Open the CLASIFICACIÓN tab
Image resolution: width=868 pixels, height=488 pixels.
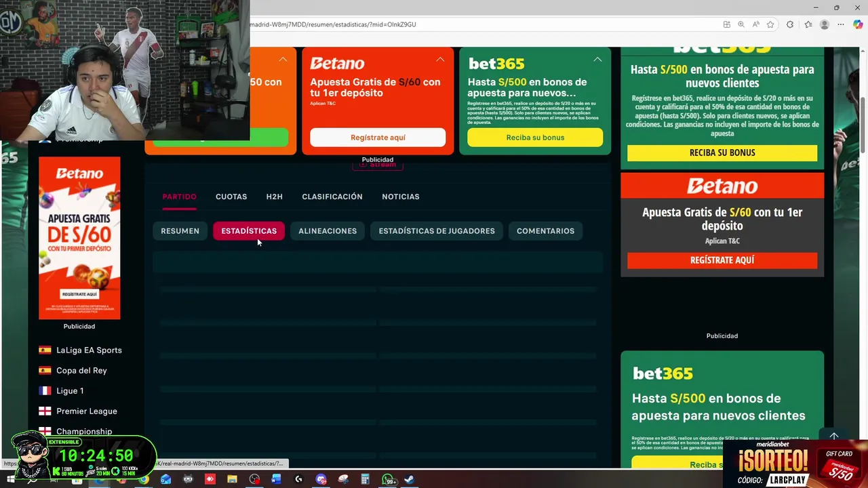coord(332,197)
